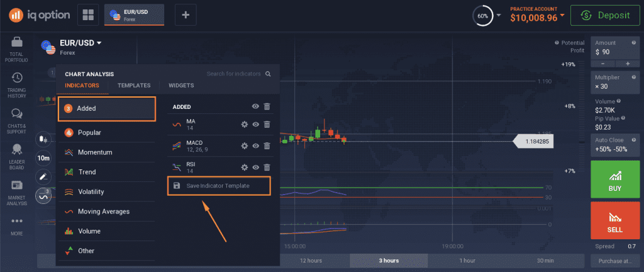Viewport: 644px width, 272px height.
Task: Click the Amount help question icon
Action: [635, 42]
